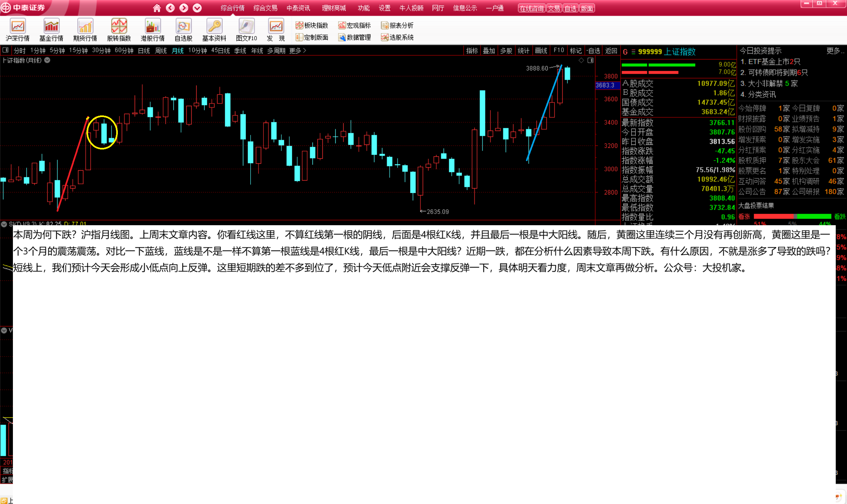Viewport: 847px width, 504px height.
Task: Click 在线咨询 button
Action: pyautogui.click(x=532, y=9)
